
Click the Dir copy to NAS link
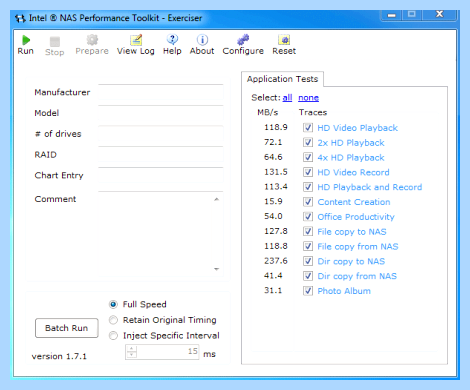point(351,261)
